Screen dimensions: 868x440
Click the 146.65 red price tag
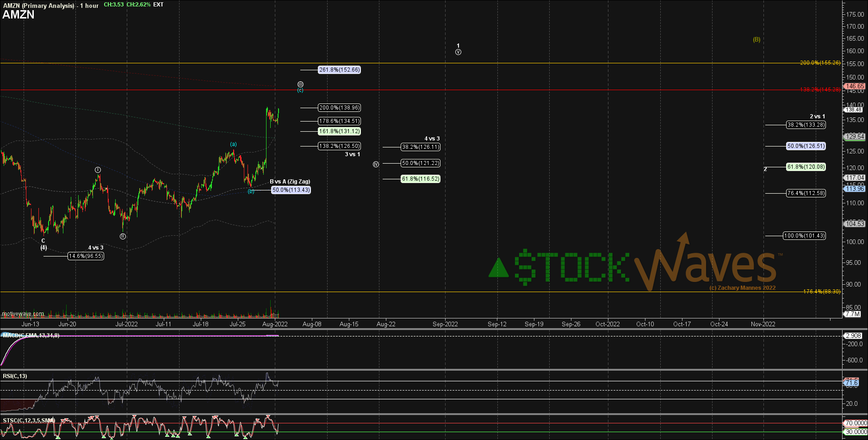coord(854,86)
